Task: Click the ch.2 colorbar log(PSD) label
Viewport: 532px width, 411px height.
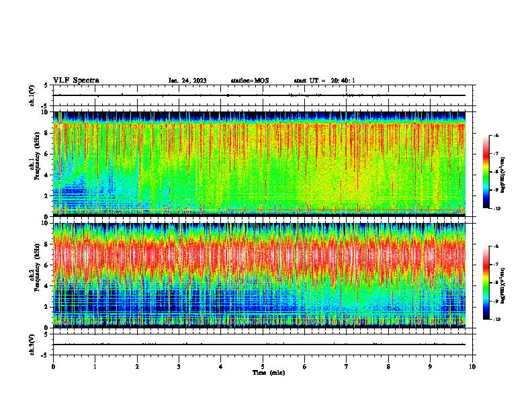Action: pos(503,286)
